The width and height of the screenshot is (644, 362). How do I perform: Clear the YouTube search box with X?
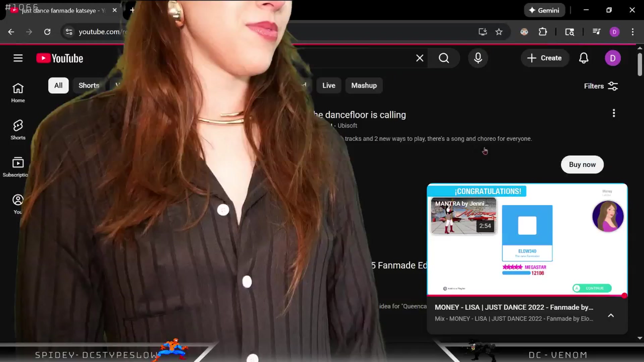(420, 58)
